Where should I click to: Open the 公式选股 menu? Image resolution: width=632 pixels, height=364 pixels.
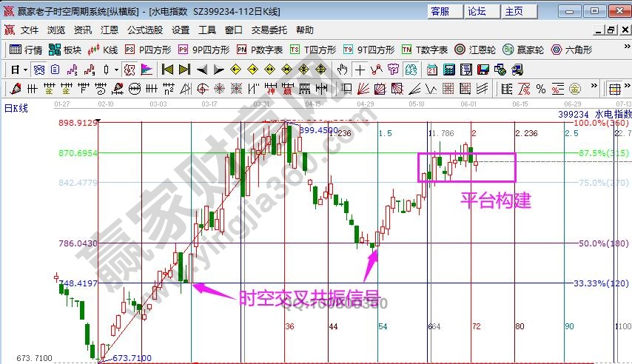[x=145, y=30]
